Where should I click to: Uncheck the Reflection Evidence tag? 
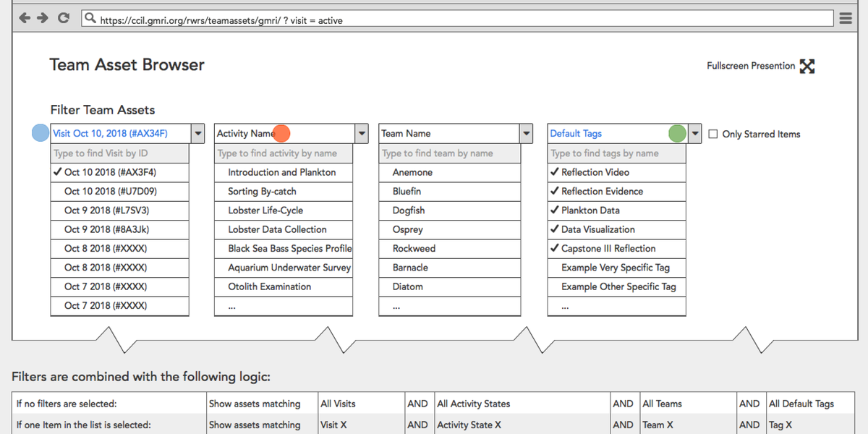(x=616, y=192)
